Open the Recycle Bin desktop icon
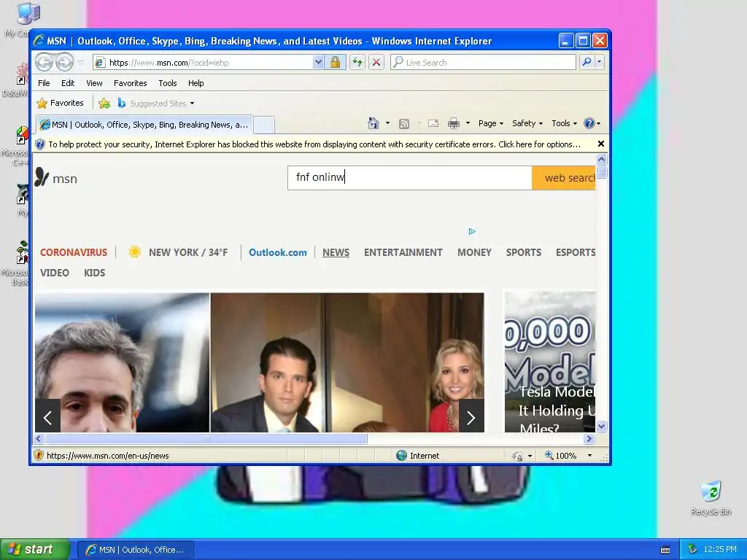This screenshot has height=560, width=747. click(x=711, y=498)
